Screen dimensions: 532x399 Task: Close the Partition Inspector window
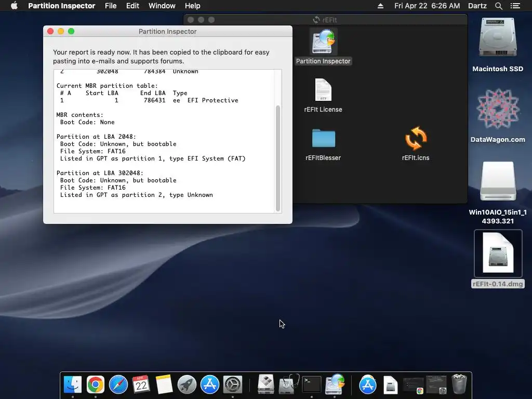pyautogui.click(x=50, y=31)
